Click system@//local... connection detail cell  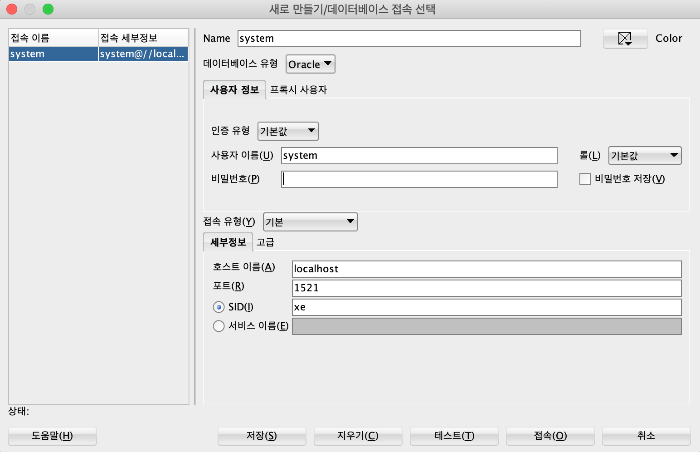(x=143, y=54)
